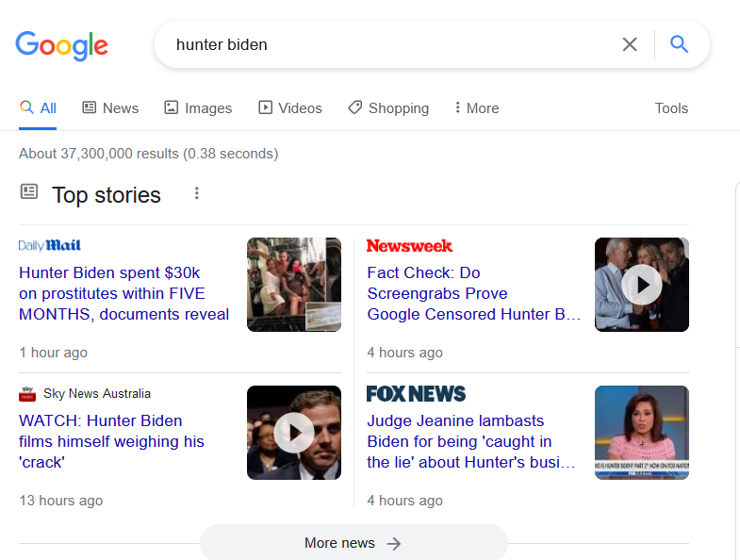Switch to the News tab
Screen dimensions: 740x560
pos(110,108)
